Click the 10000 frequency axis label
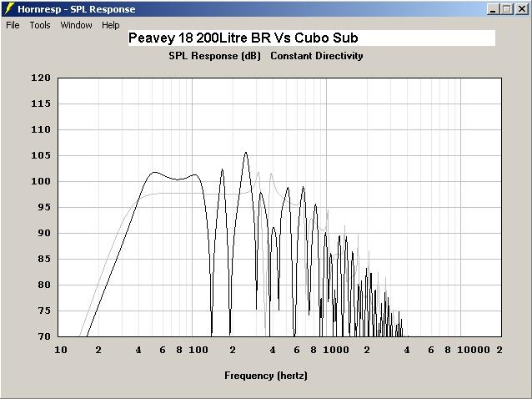 click(x=474, y=350)
